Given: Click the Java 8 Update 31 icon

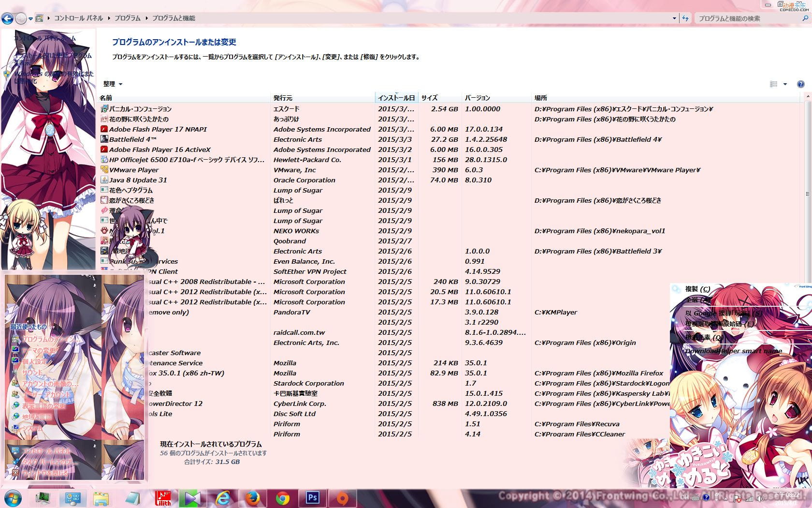Looking at the screenshot, I should (x=104, y=180).
